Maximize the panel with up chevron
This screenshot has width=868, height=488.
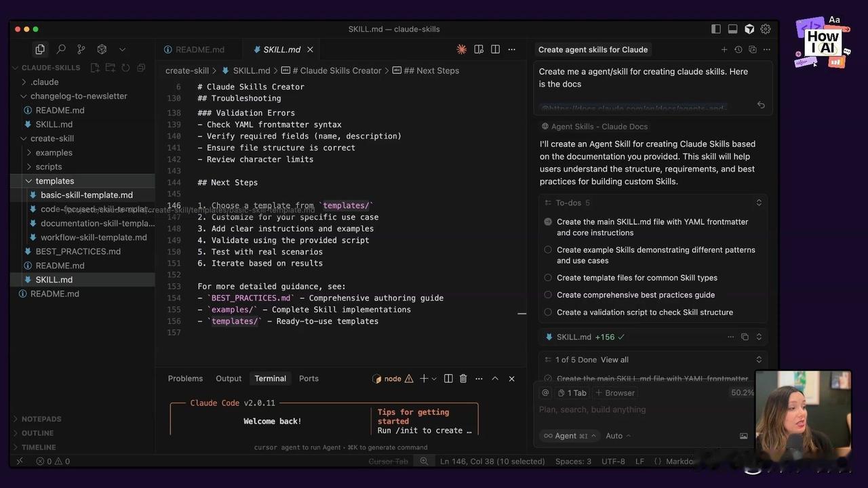(x=495, y=379)
